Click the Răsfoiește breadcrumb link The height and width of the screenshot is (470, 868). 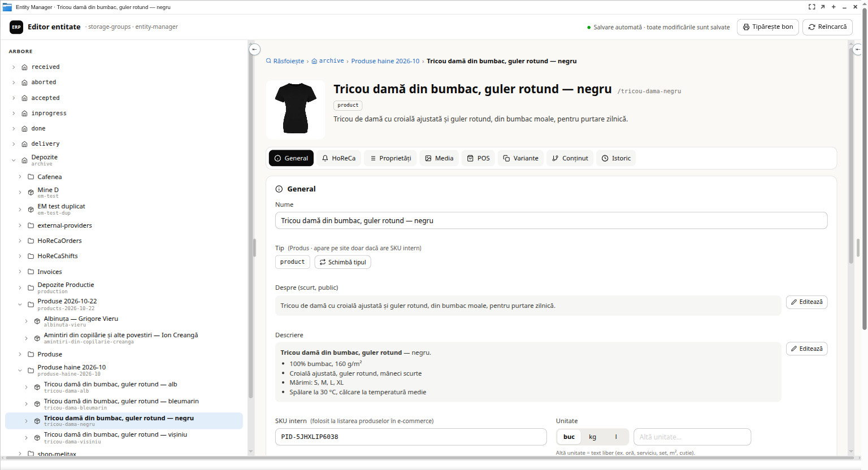pos(285,61)
